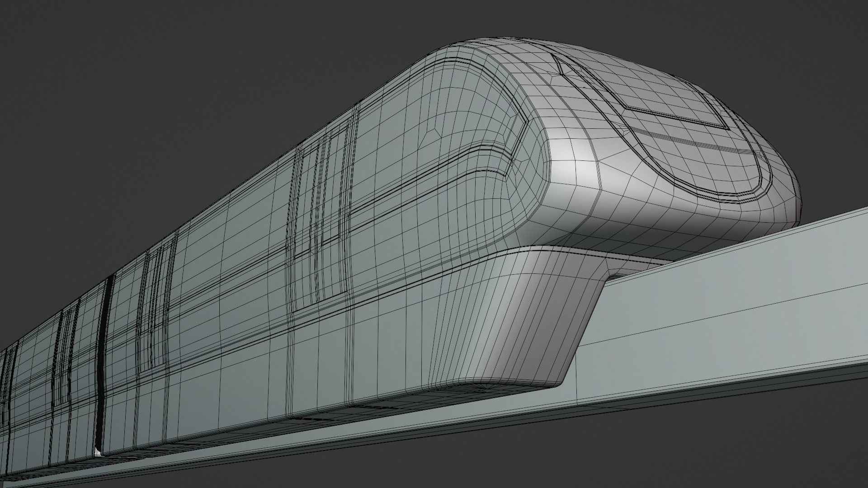Select the dark gangway joint between cars
The image size is (868, 488).
click(104, 361)
